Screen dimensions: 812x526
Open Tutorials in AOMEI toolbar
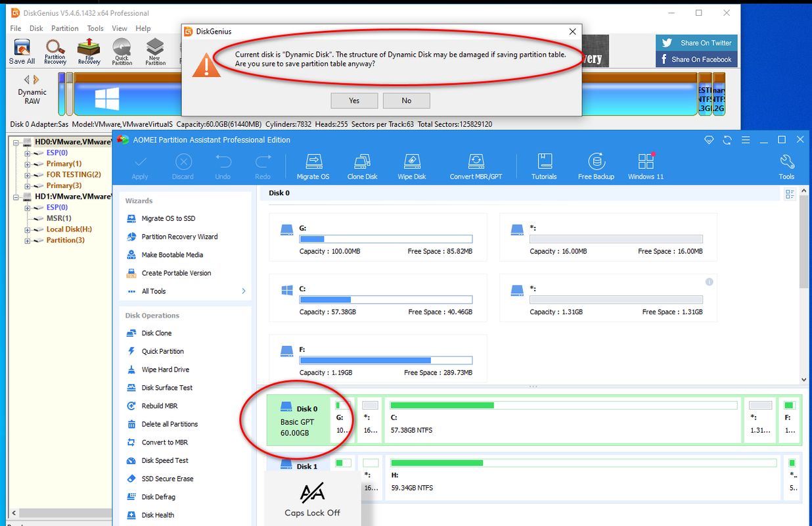[544, 167]
